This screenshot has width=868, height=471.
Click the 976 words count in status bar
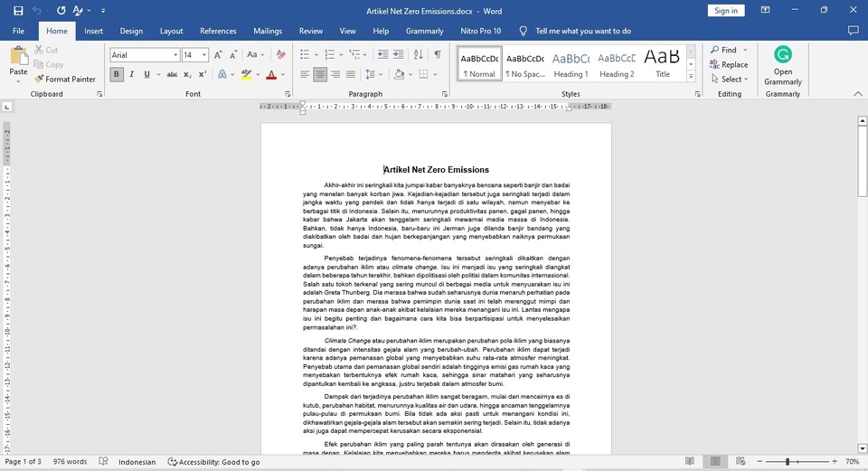70,462
